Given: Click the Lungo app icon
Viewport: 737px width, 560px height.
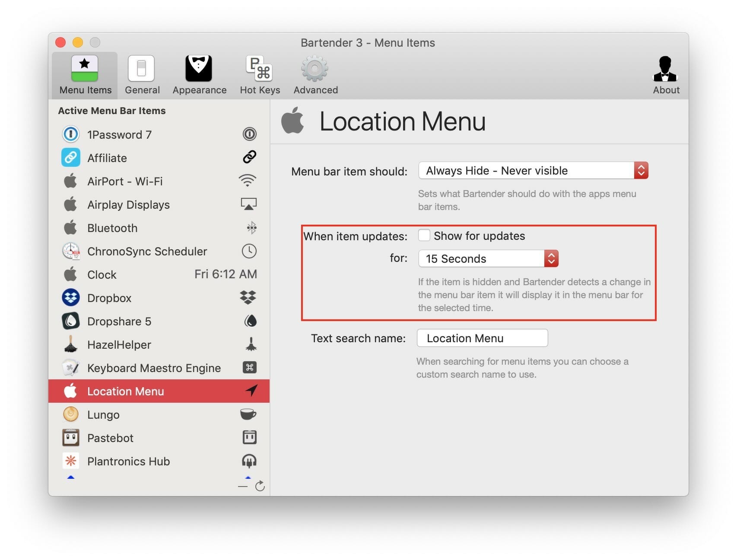Looking at the screenshot, I should pyautogui.click(x=71, y=414).
